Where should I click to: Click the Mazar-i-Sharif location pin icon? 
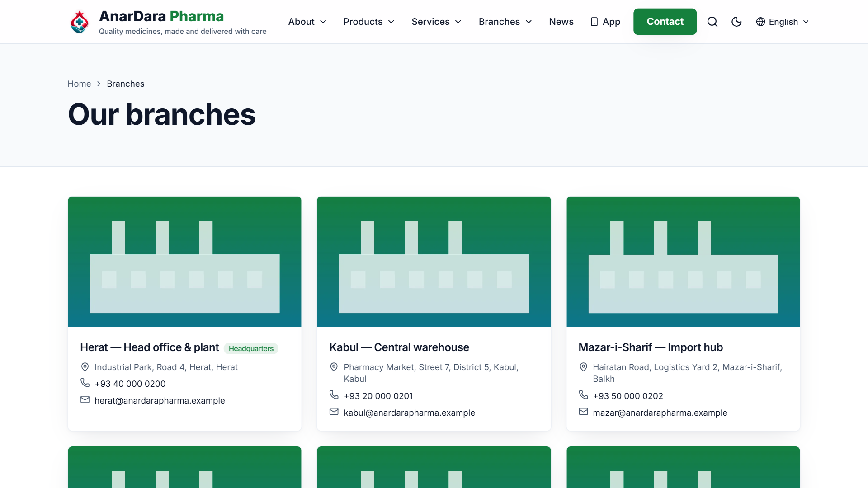[x=584, y=367]
